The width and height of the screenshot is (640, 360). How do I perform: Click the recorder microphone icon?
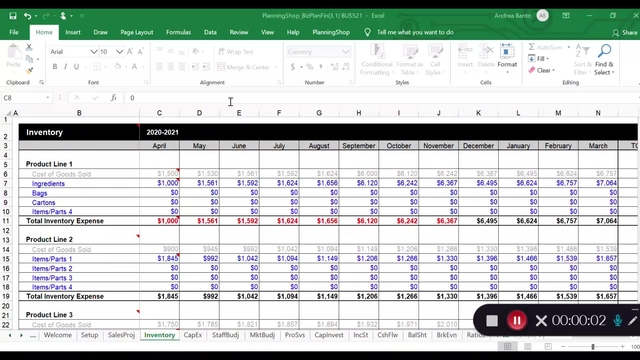pos(618,321)
